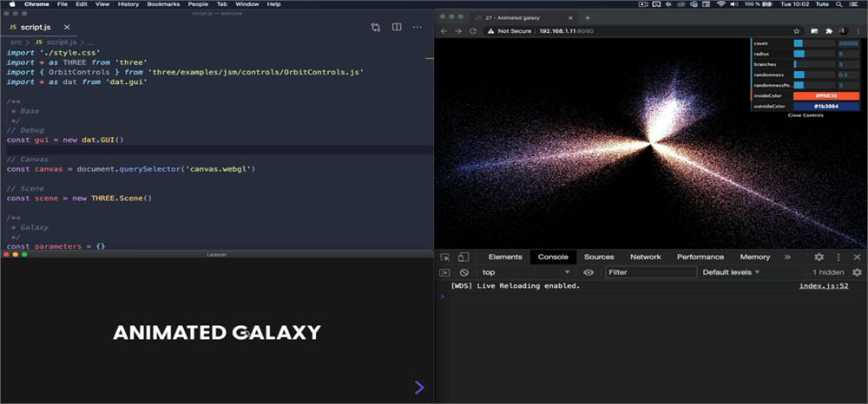Open the History menu in the menu bar
868x404 pixels.
point(128,3)
